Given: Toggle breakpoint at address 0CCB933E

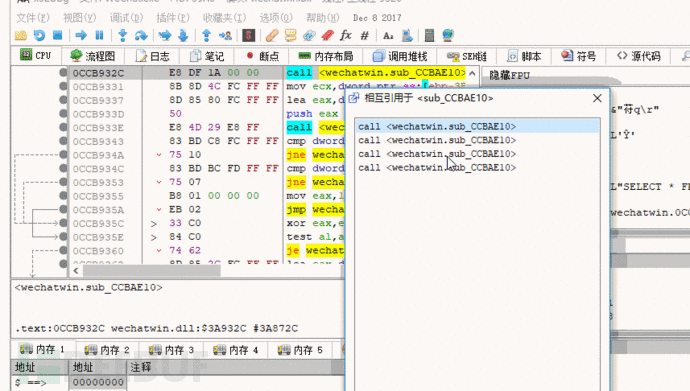Looking at the screenshot, I should tap(63, 127).
